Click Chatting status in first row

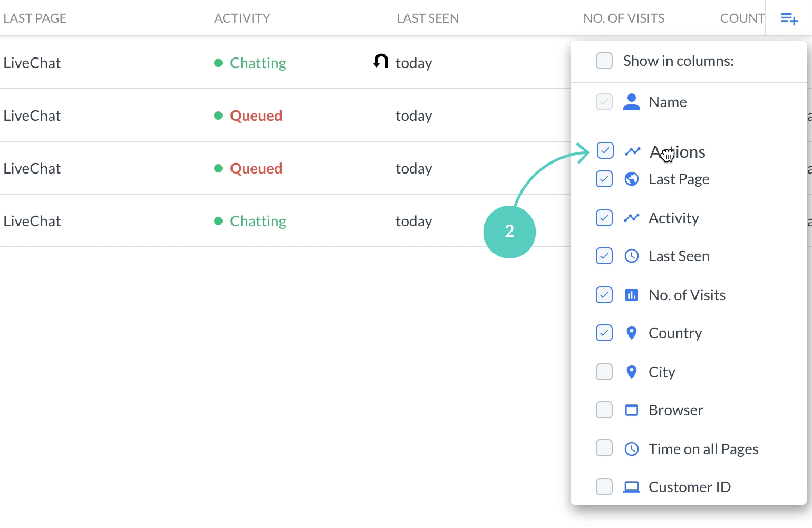pos(258,63)
